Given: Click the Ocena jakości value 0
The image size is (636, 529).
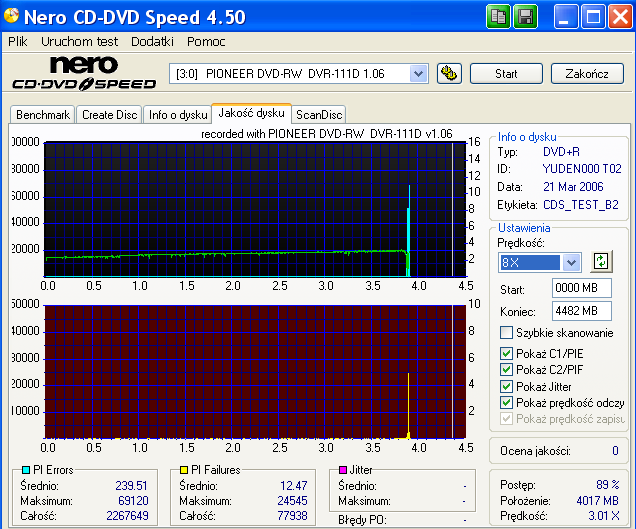Looking at the screenshot, I should tap(615, 451).
